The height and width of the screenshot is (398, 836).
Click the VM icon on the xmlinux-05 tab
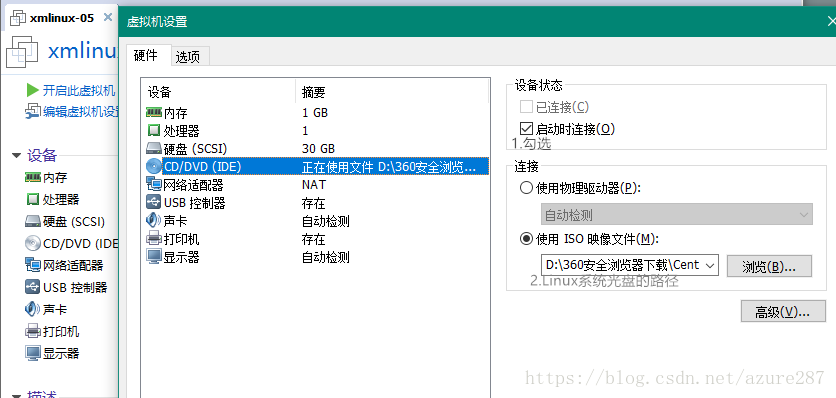pos(18,18)
